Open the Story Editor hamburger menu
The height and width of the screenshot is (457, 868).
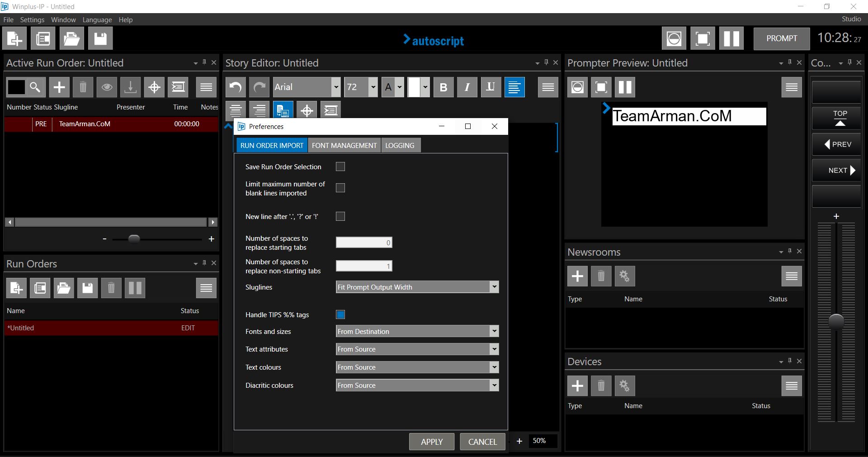point(548,87)
